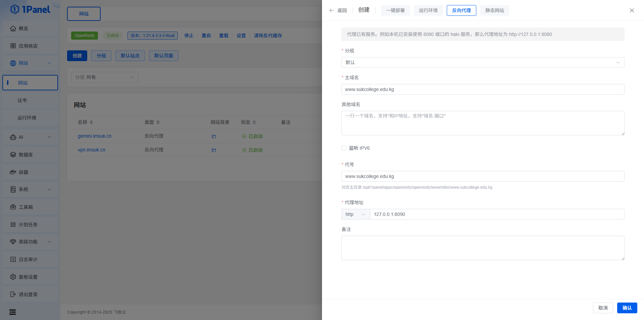
Task: Open folder icon for gemini.imsuk.cn site
Action: tap(214, 136)
